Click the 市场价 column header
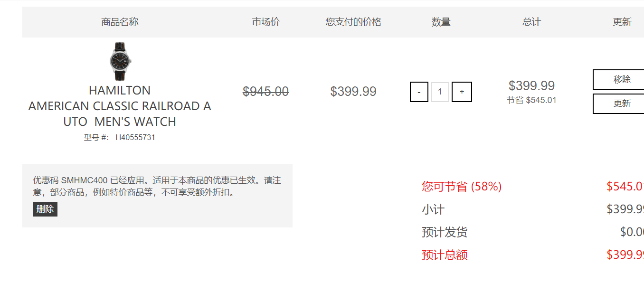The width and height of the screenshot is (644, 283). tap(266, 22)
